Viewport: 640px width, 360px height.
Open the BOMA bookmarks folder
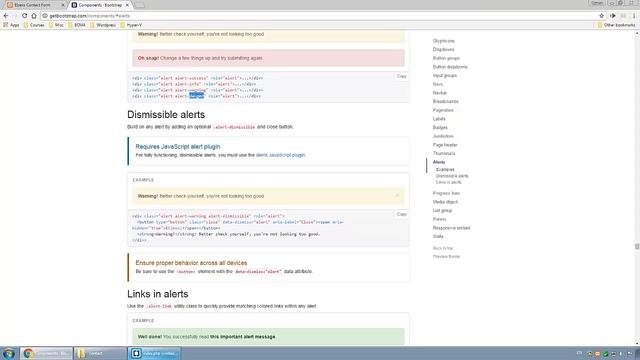pos(77,25)
